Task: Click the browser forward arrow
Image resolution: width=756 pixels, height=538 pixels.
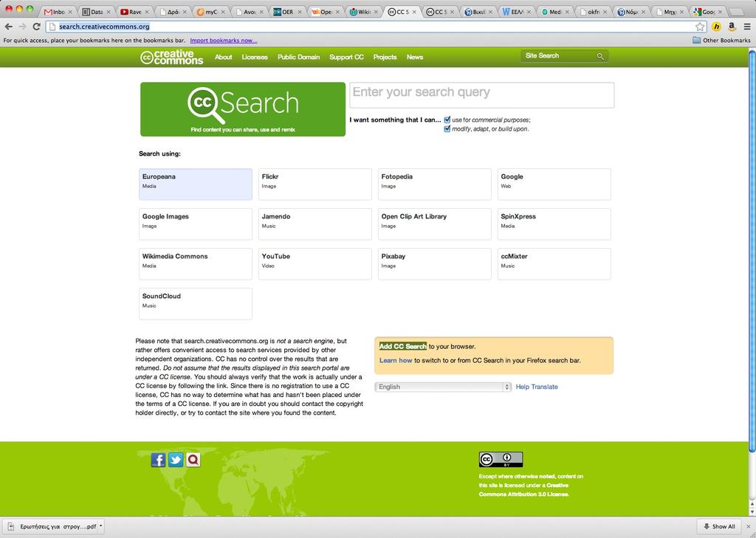Action: coord(22,27)
